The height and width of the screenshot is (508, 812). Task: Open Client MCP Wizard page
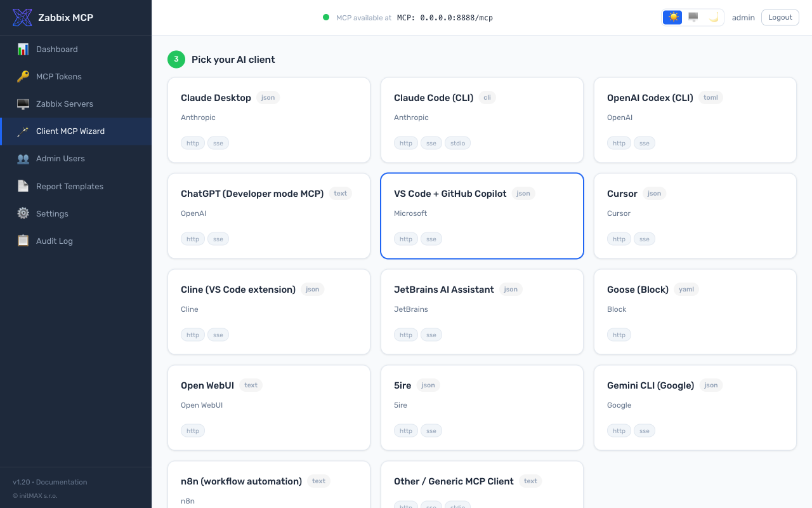pos(75,131)
